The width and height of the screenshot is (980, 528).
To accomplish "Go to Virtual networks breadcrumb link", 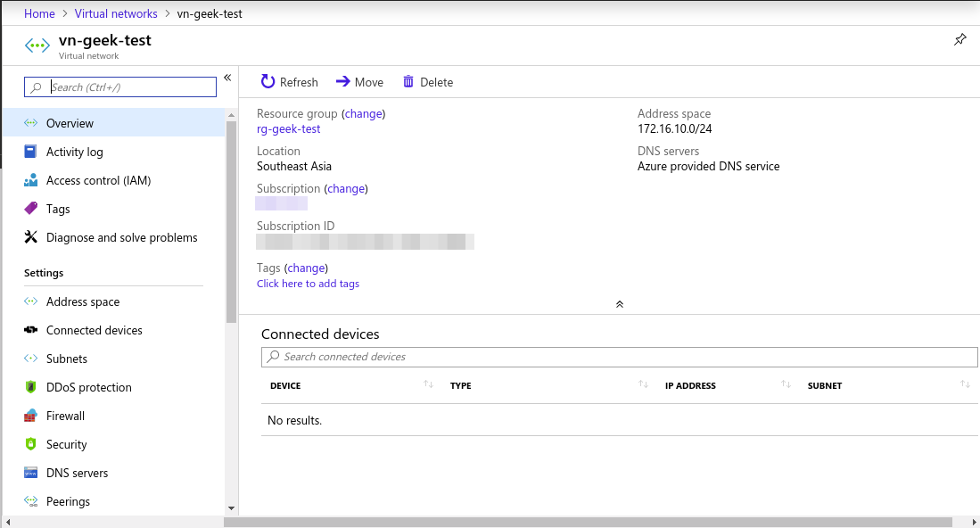I will click(x=116, y=13).
